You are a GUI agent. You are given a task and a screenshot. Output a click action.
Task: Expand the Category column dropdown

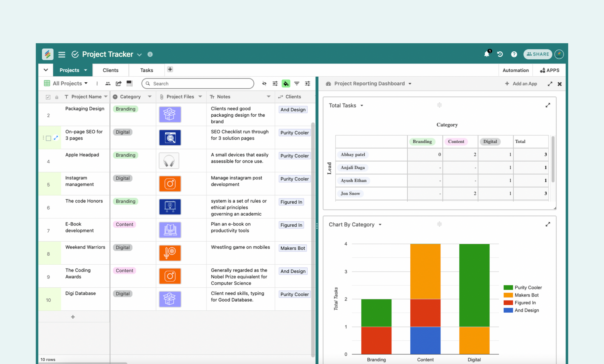(149, 97)
